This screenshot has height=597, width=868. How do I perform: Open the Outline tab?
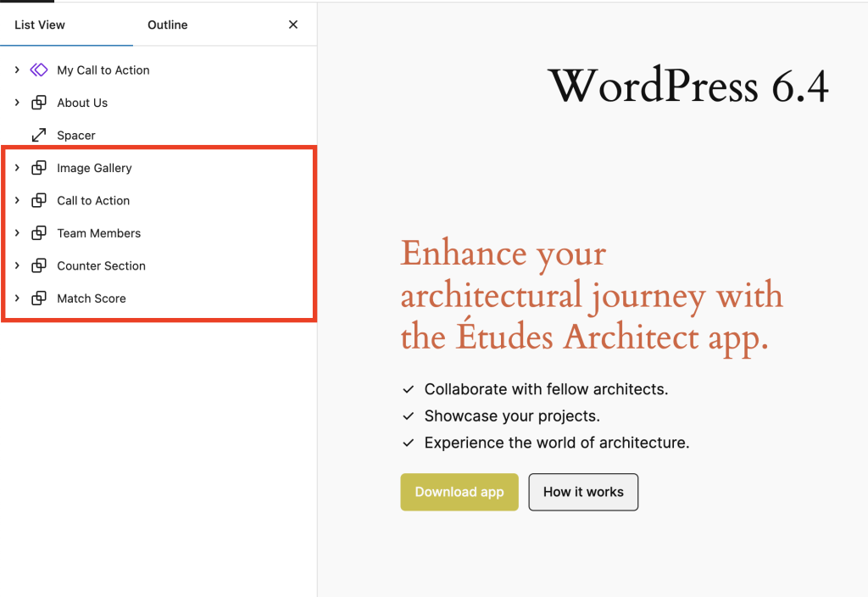point(168,25)
